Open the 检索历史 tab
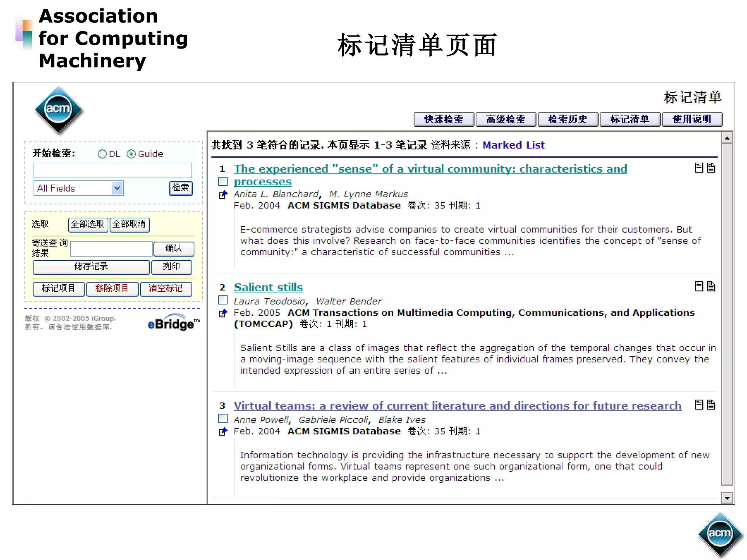The width and height of the screenshot is (747, 560). [x=568, y=119]
